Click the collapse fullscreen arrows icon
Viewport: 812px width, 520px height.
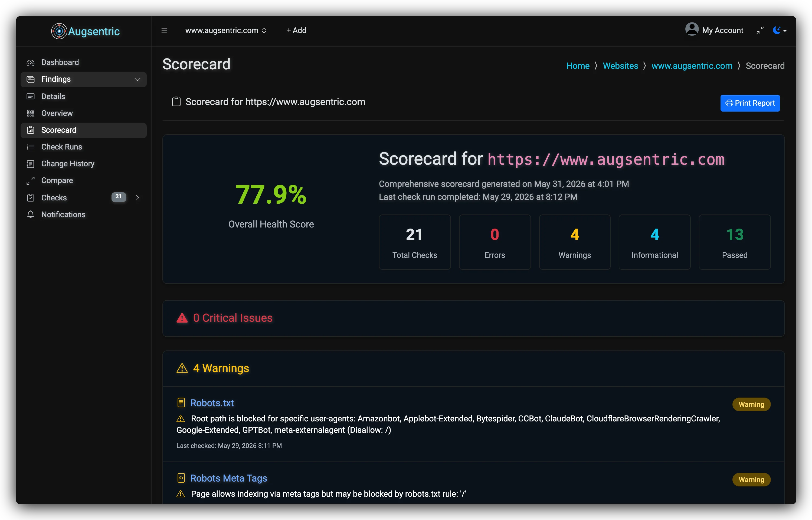760,30
